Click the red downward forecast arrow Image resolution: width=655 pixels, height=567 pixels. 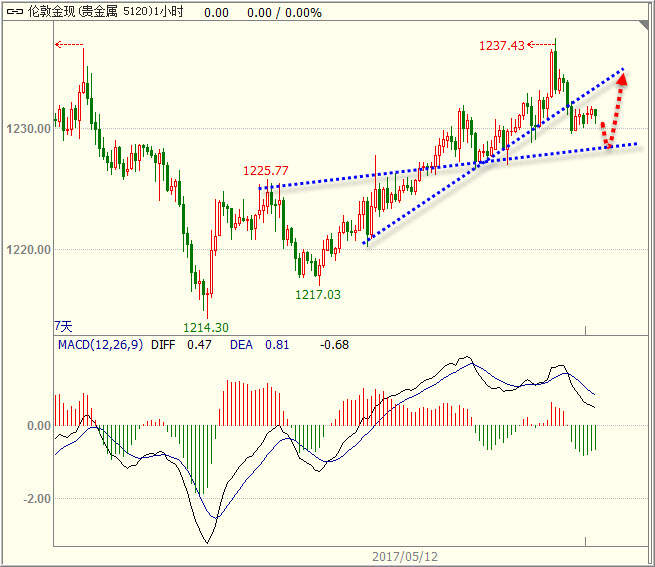pos(605,135)
